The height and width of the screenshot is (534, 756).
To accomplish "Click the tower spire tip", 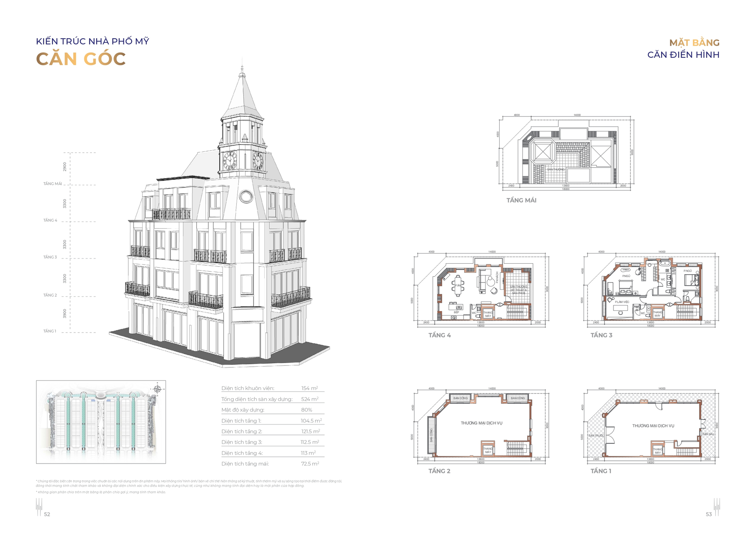I will coord(242,68).
